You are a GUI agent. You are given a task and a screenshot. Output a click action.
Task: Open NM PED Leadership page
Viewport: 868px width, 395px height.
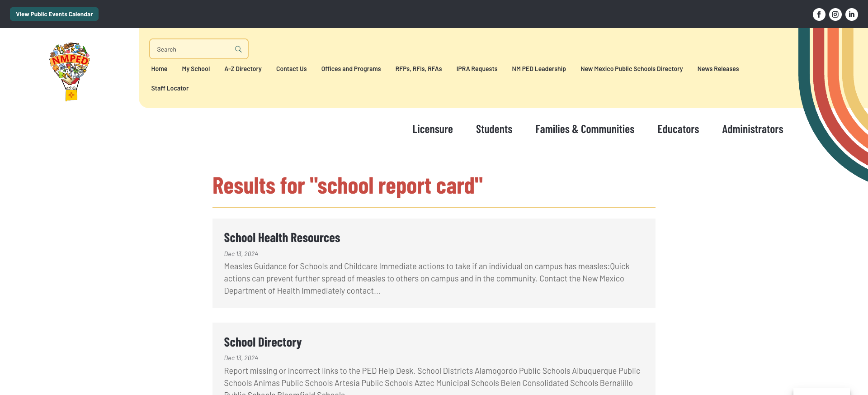[539, 69]
